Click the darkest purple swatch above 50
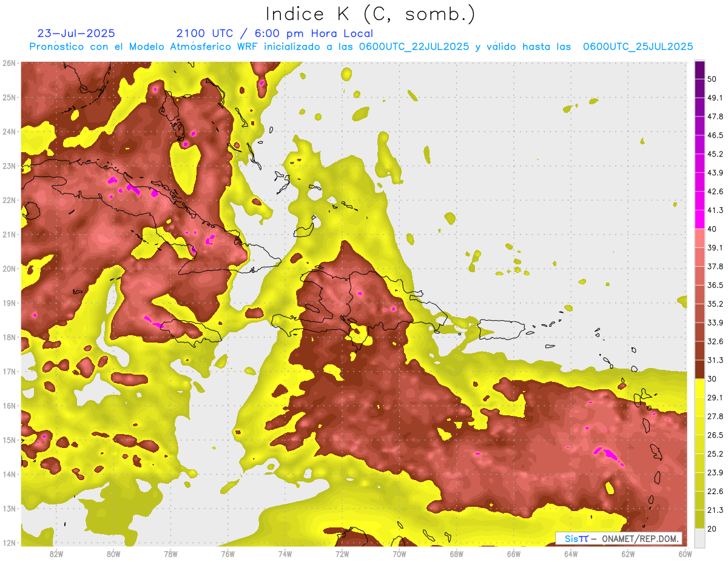The width and height of the screenshot is (728, 562). (x=699, y=70)
